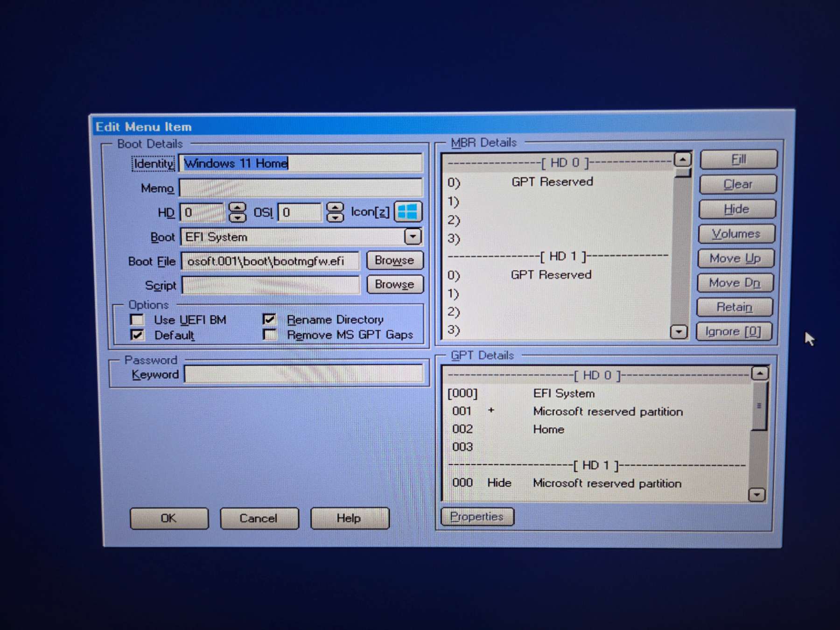
Task: Click the Clear button
Action: [x=738, y=184]
